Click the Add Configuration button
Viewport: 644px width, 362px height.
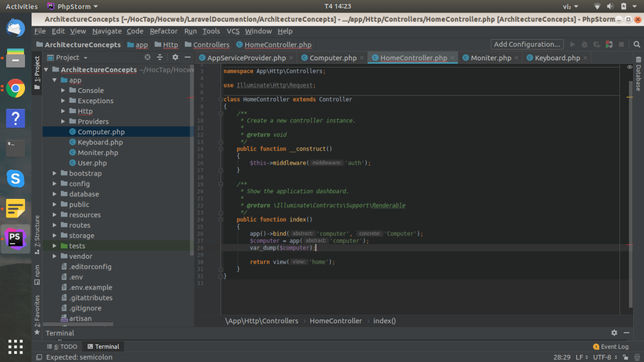(527, 44)
